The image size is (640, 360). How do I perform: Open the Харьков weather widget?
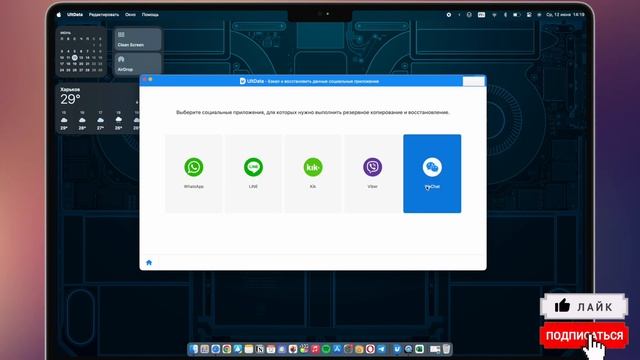click(99, 109)
